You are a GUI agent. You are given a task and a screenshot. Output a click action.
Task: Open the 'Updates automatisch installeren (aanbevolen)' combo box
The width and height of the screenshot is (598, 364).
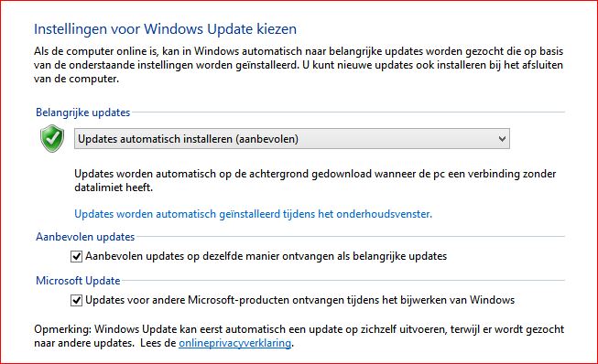292,139
